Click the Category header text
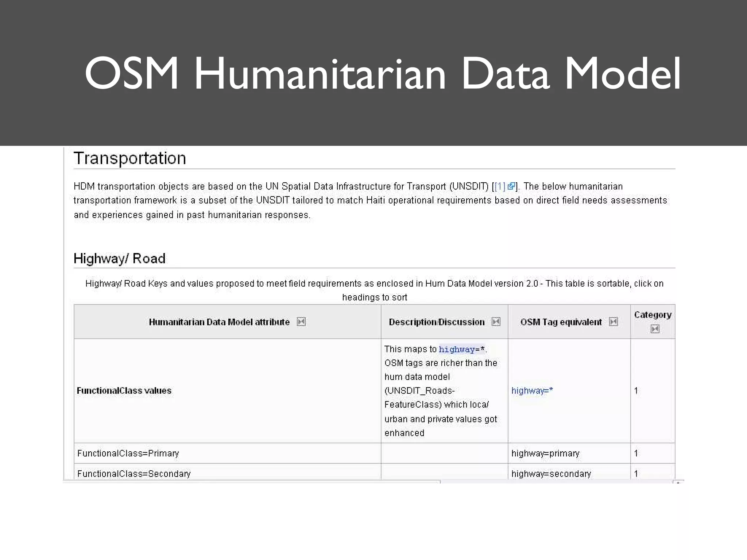 (653, 315)
